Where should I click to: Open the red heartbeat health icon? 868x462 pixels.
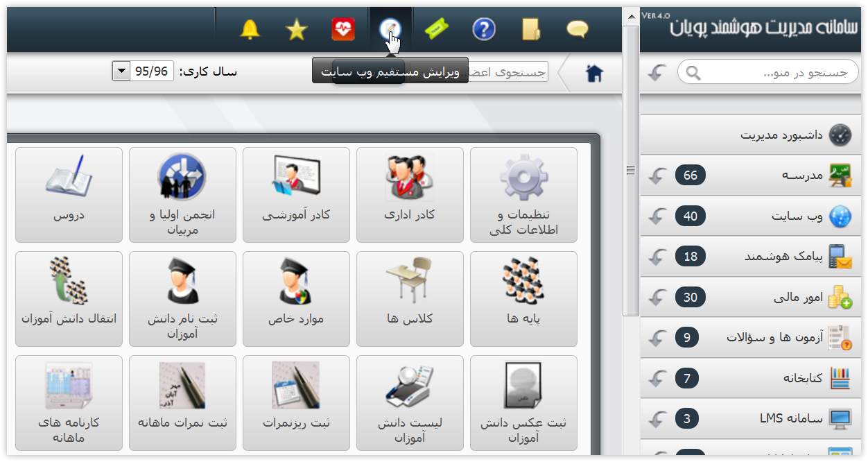pyautogui.click(x=343, y=29)
